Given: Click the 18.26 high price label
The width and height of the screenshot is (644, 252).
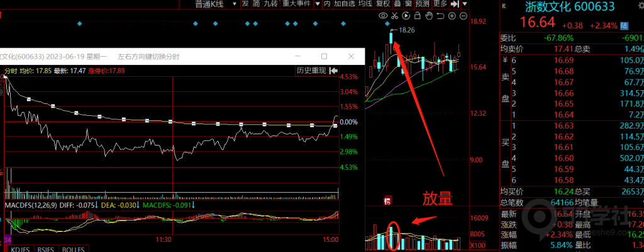Looking at the screenshot, I should 407,30.
